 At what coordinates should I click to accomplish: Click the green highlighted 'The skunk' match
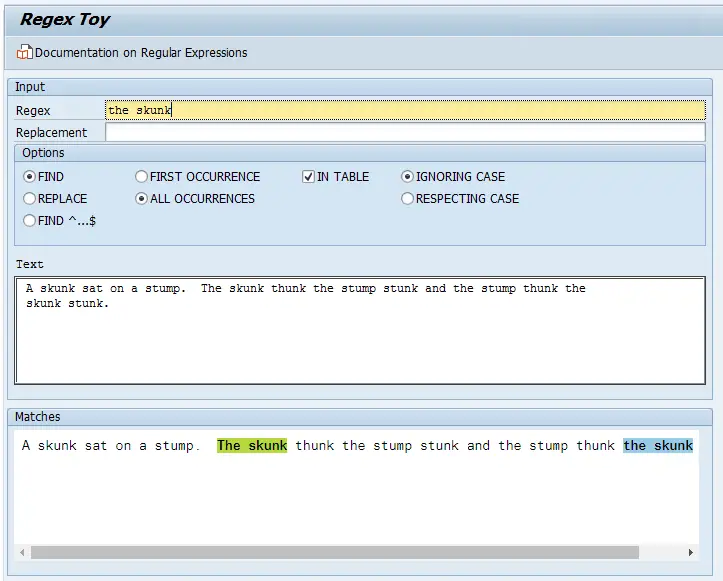252,446
